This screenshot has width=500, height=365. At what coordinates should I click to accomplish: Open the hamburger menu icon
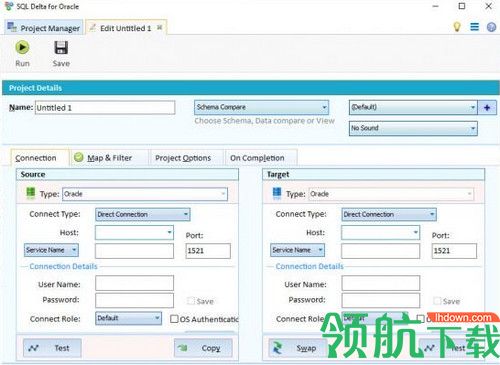474,27
